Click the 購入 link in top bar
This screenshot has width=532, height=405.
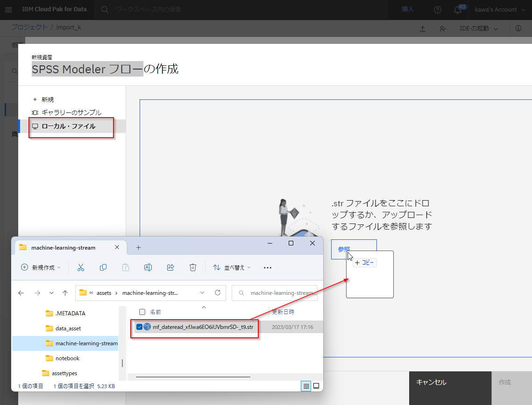click(x=407, y=9)
